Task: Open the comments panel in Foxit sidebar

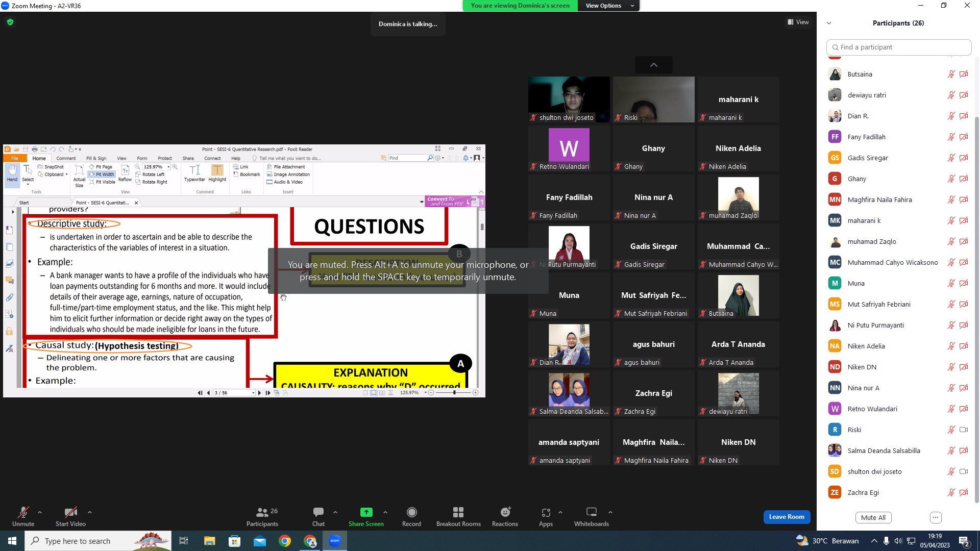Action: 9,280
